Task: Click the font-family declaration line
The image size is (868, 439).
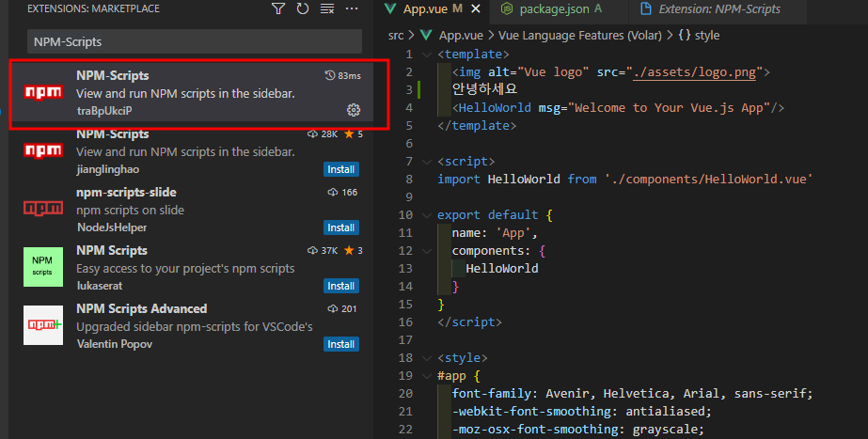Action: (632, 394)
